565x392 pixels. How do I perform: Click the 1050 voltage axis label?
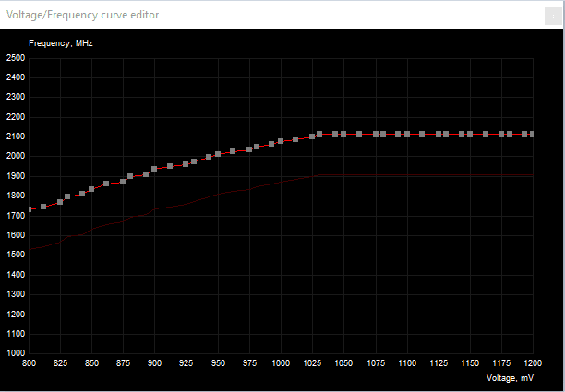tap(343, 363)
